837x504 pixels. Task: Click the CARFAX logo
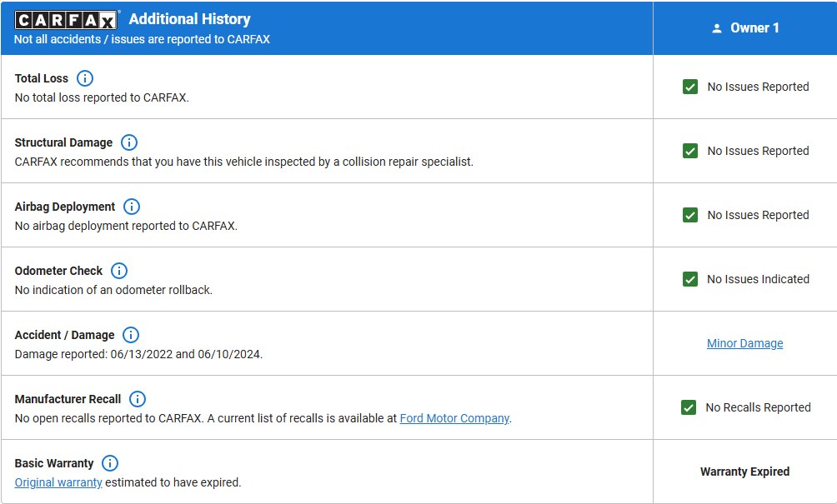66,20
